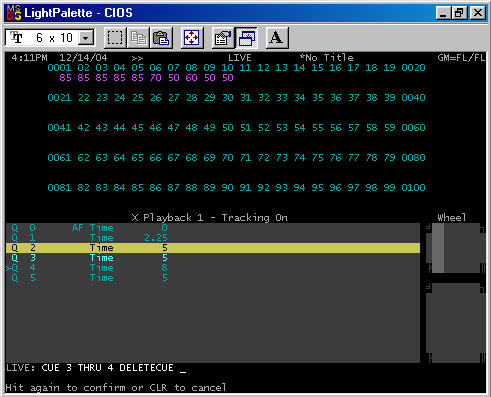
Task: Click channel number 0100
Action: pos(413,188)
